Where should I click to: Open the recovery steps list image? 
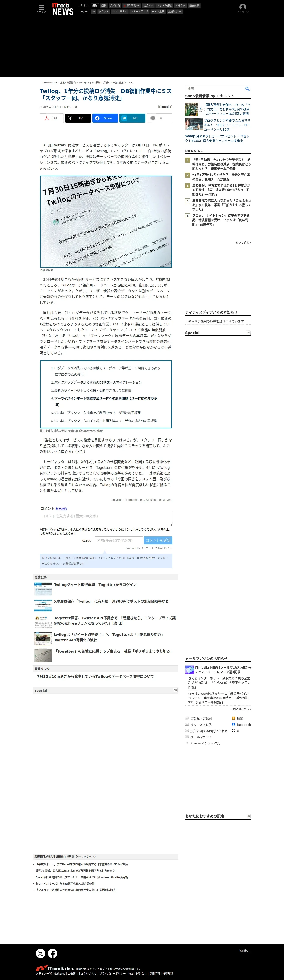(106, 394)
